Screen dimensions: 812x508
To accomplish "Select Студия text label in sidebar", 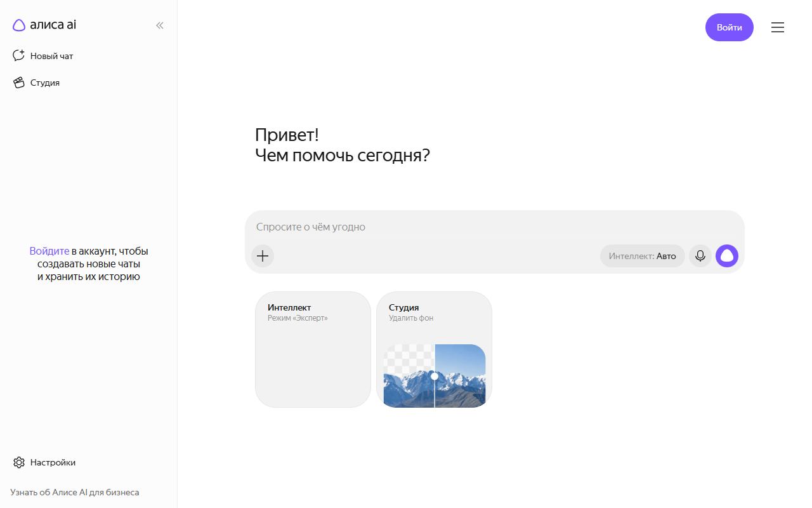I will pos(45,83).
